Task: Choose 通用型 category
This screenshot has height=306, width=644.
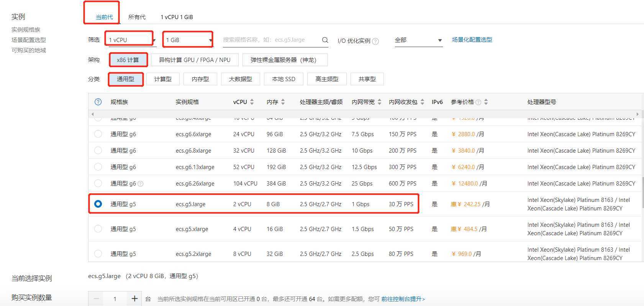Action: pyautogui.click(x=126, y=79)
